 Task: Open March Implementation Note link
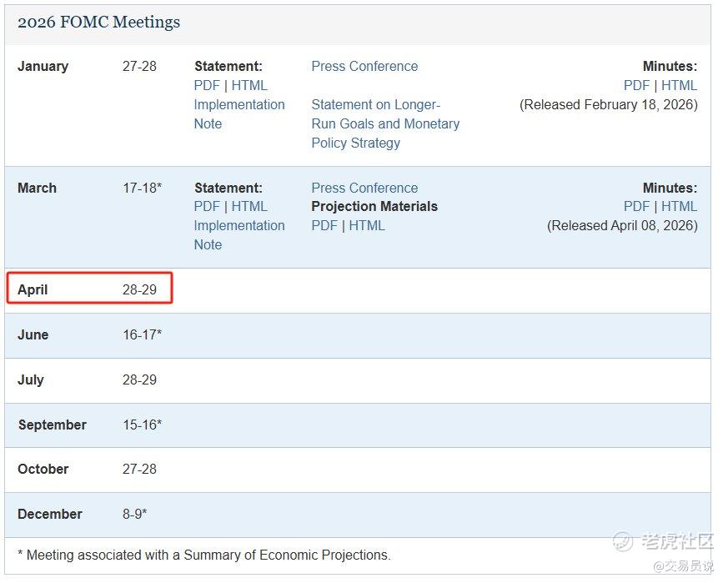point(238,234)
